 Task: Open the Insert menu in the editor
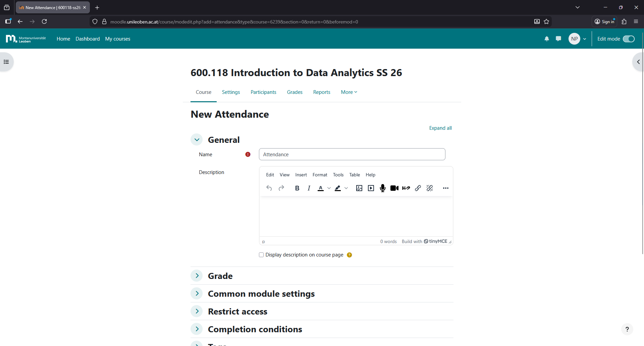301,175
